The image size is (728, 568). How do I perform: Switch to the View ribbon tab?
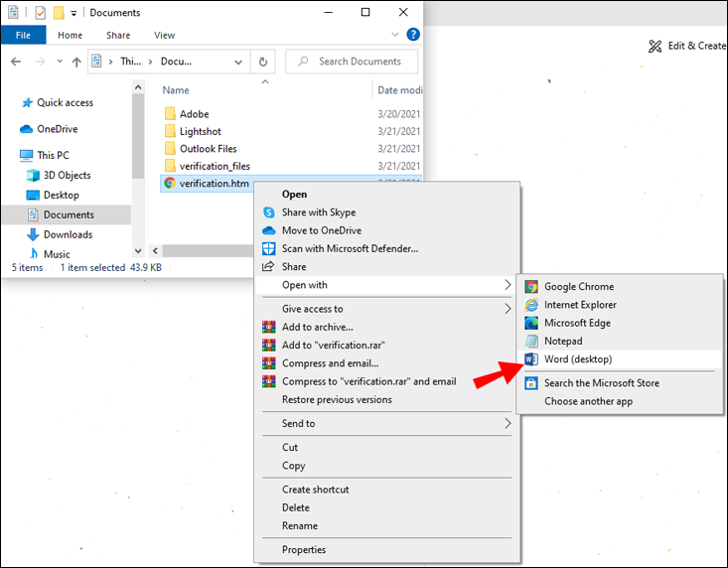(x=164, y=35)
